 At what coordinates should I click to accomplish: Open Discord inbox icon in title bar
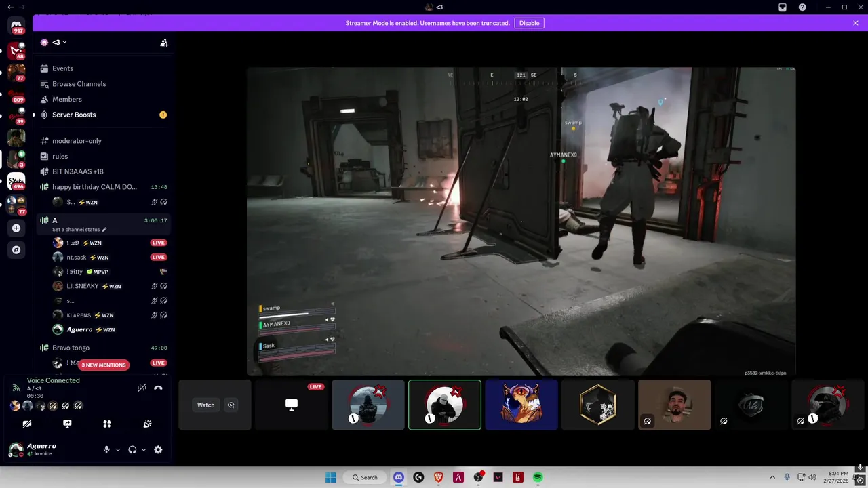782,7
